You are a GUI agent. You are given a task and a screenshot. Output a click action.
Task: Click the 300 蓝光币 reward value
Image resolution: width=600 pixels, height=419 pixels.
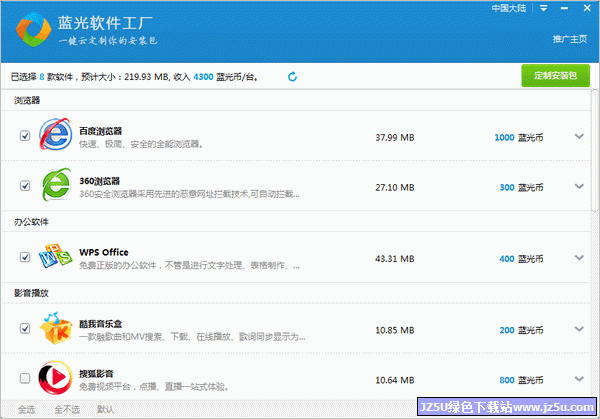(x=521, y=187)
